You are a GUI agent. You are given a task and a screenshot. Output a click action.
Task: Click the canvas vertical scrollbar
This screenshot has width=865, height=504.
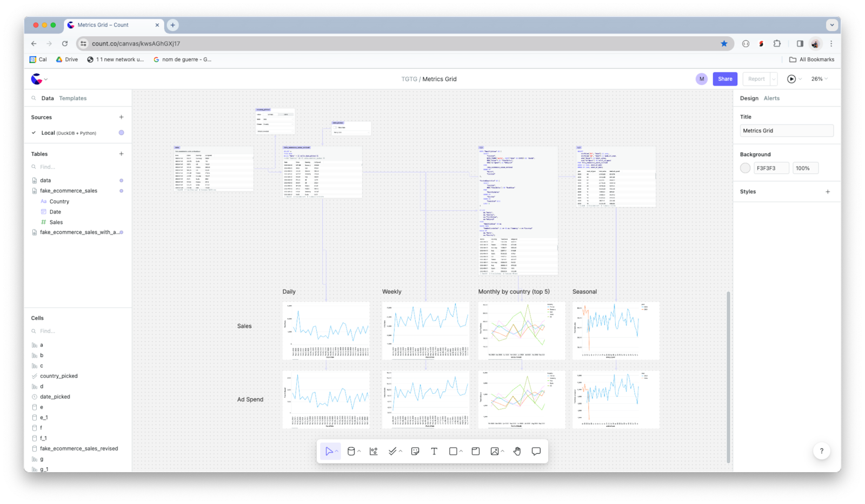[728, 377]
